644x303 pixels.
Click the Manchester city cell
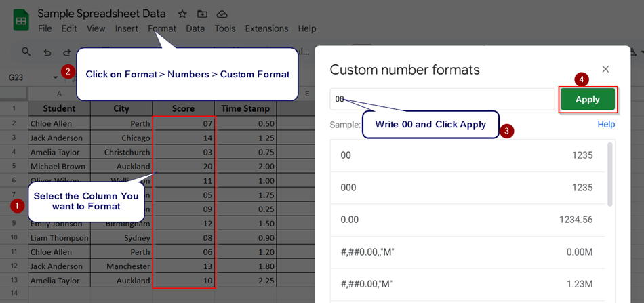click(x=121, y=266)
